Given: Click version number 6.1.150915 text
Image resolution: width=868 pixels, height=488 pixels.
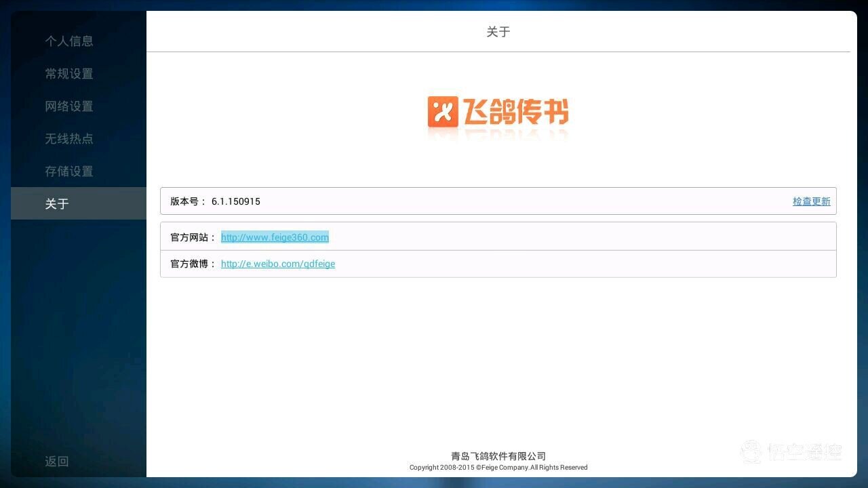Looking at the screenshot, I should coord(236,201).
